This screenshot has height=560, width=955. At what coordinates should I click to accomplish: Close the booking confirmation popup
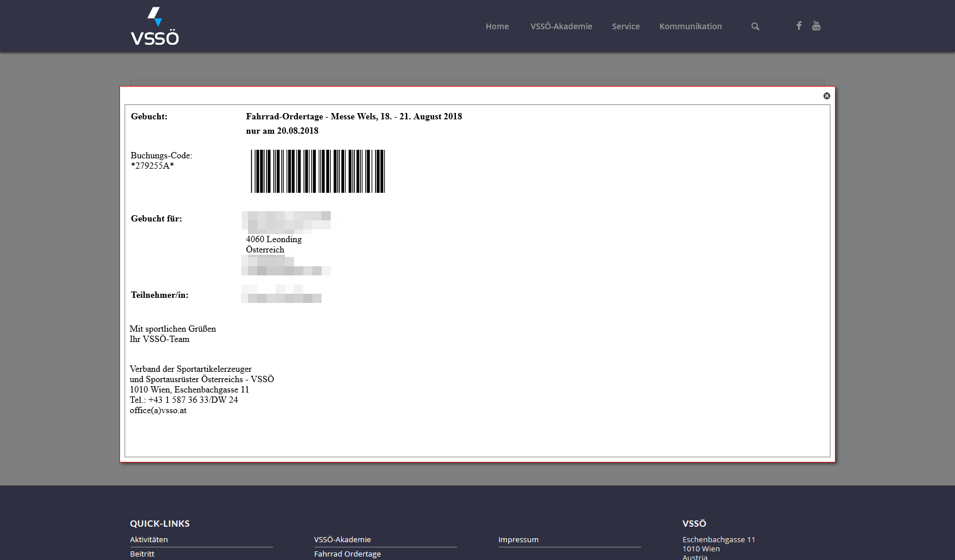click(x=826, y=96)
